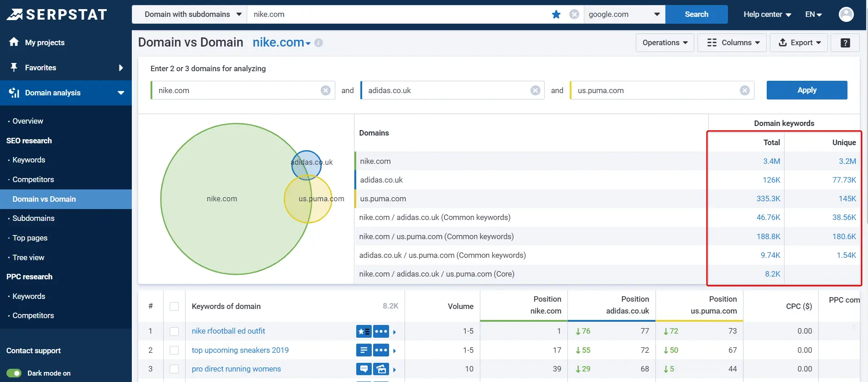Click the Columns layout icon
The width and height of the screenshot is (868, 382).
tap(712, 42)
